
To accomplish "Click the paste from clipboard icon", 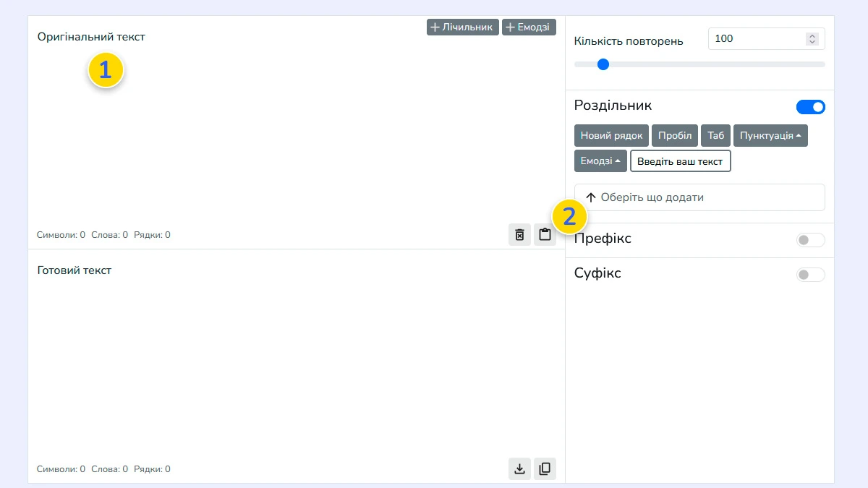I will coord(545,235).
